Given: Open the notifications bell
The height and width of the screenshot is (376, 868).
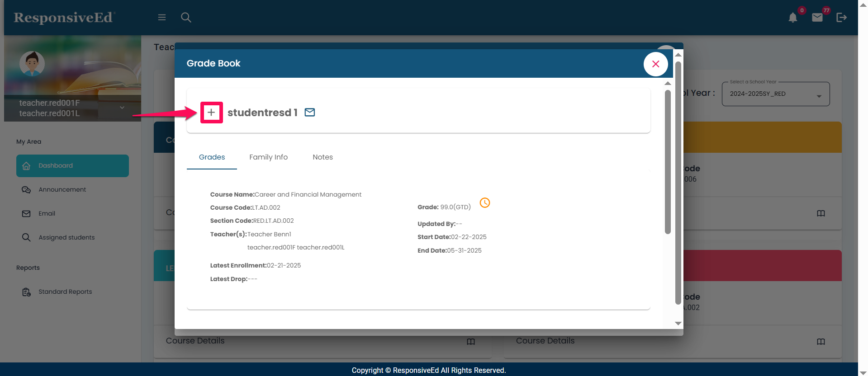Looking at the screenshot, I should click(x=792, y=18).
